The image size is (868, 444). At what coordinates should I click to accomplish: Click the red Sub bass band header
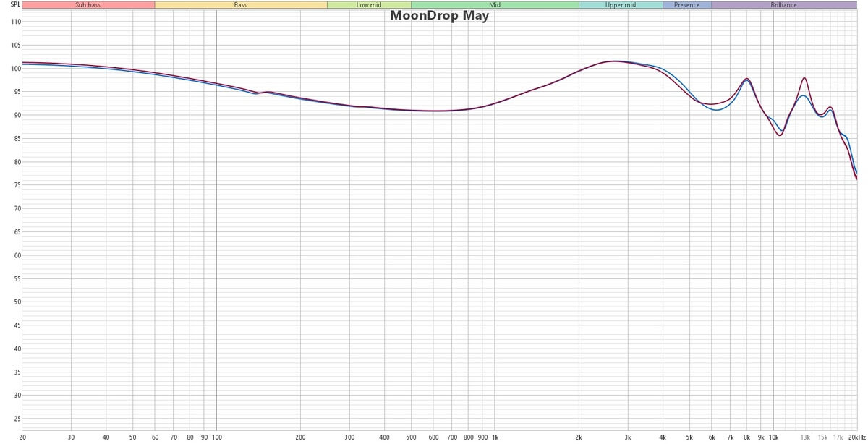tap(87, 4)
